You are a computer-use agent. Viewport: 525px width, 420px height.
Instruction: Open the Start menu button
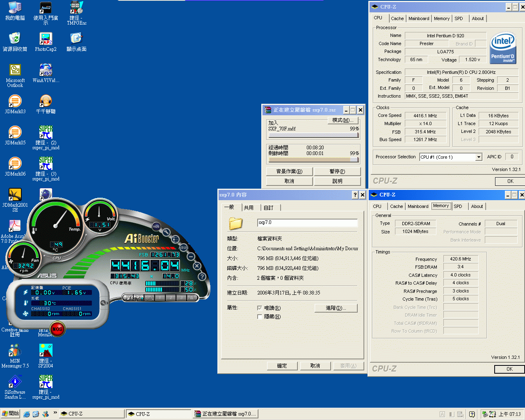10,414
